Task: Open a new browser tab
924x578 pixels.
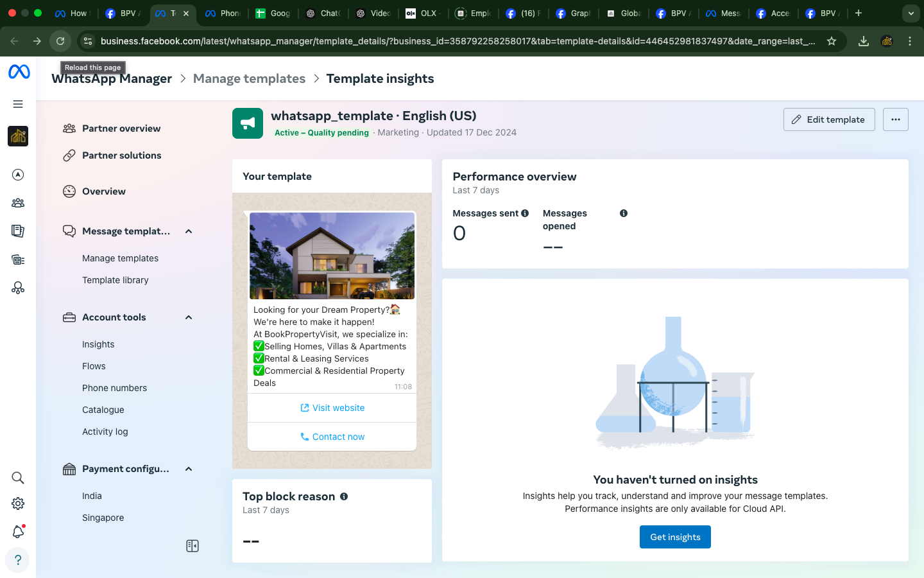Action: [859, 13]
